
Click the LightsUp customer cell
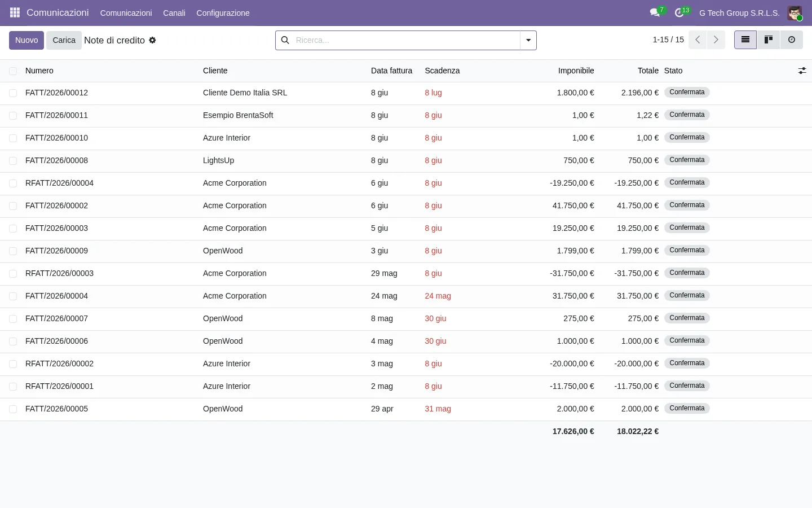[x=218, y=160]
